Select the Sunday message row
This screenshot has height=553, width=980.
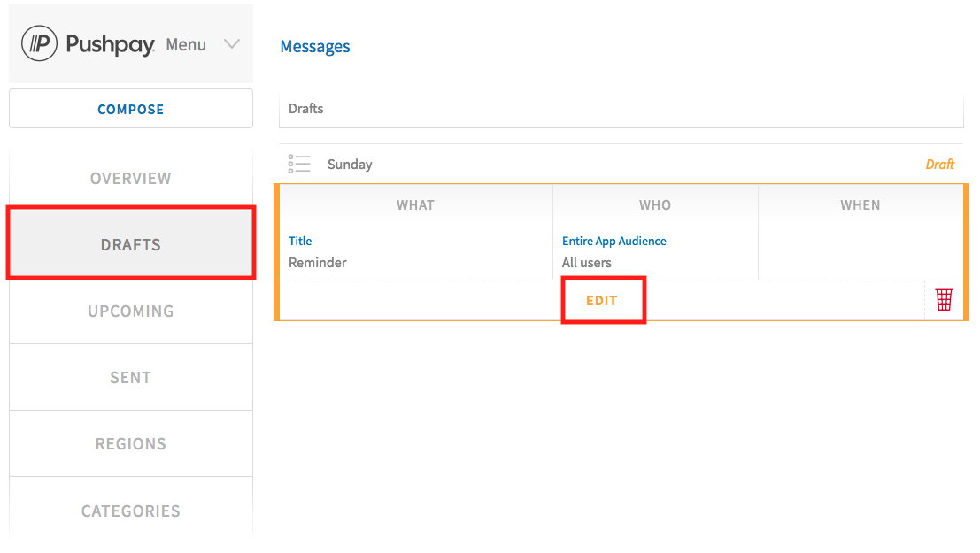click(350, 163)
